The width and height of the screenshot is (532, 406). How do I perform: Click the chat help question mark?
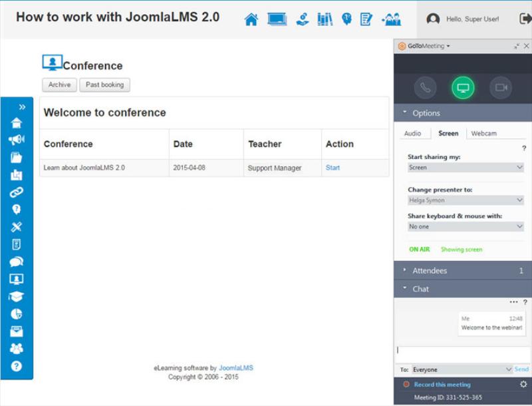pos(525,302)
